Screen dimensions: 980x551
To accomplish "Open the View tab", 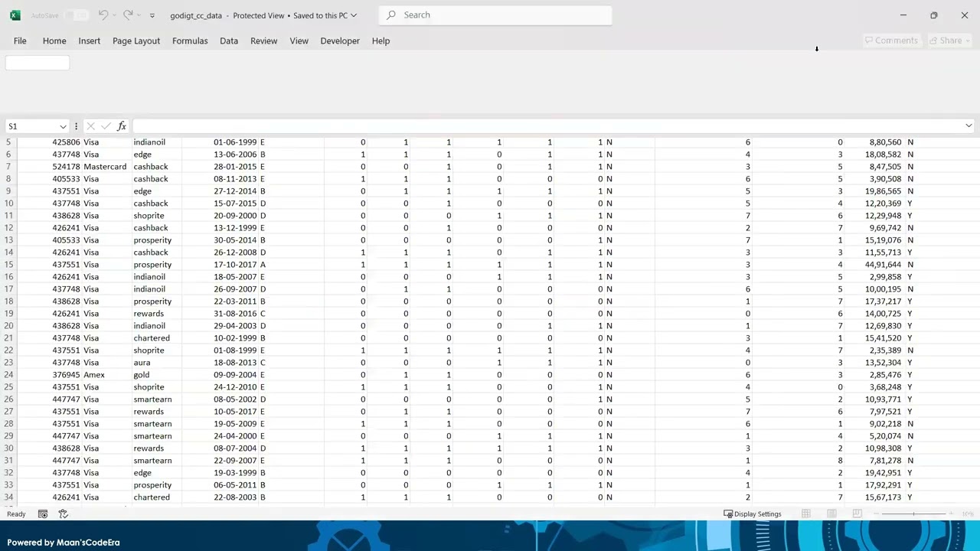I will (299, 41).
